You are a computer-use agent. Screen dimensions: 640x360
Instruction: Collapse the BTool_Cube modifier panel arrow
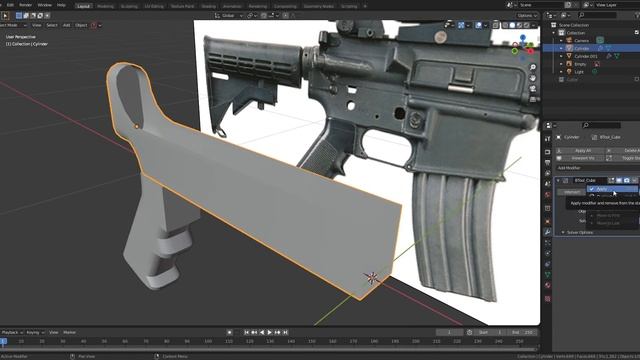(558, 180)
